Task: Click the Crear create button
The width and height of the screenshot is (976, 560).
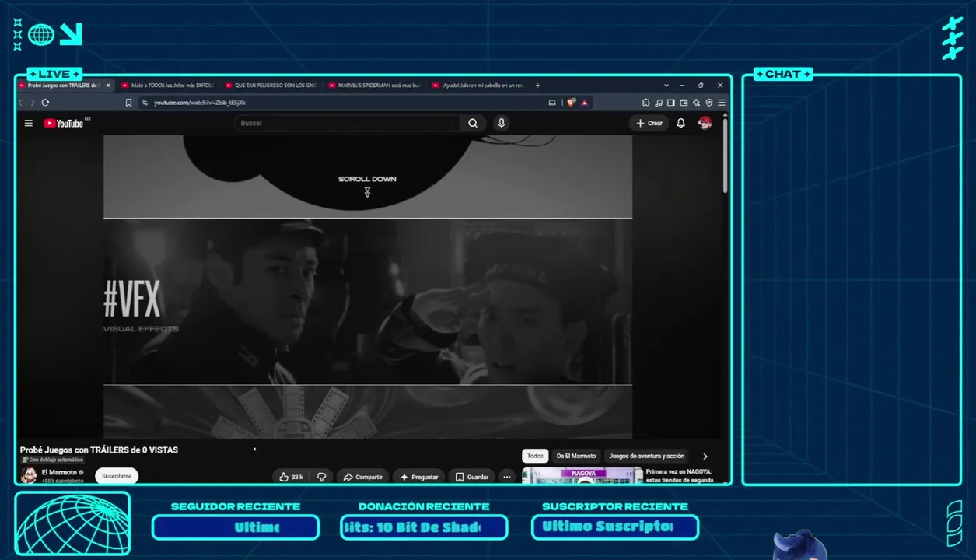Action: point(649,123)
